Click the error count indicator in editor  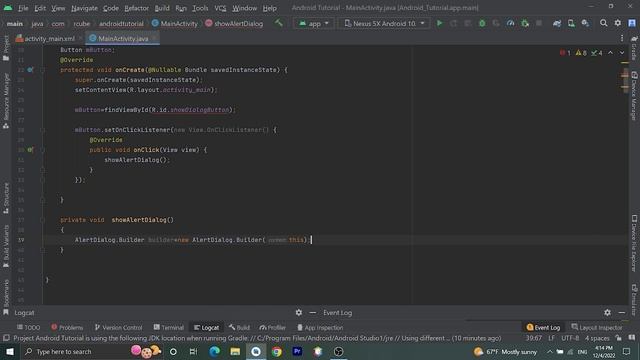(565, 53)
